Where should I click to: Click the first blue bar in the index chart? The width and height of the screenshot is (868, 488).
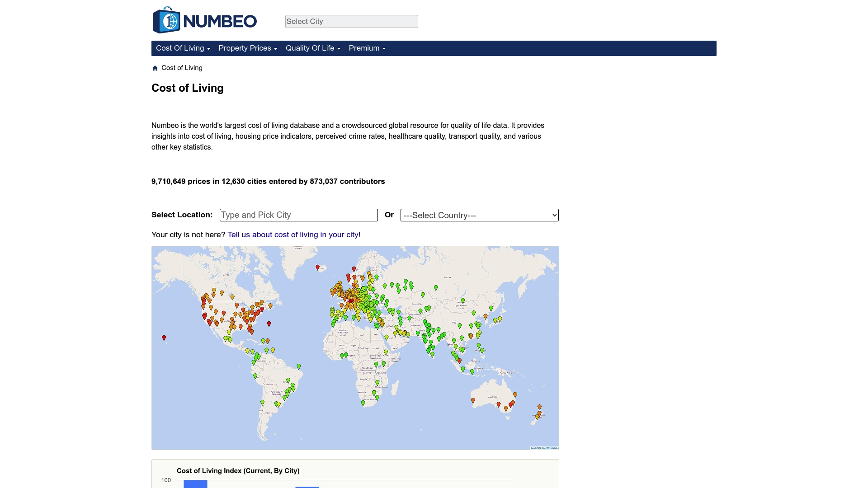195,485
